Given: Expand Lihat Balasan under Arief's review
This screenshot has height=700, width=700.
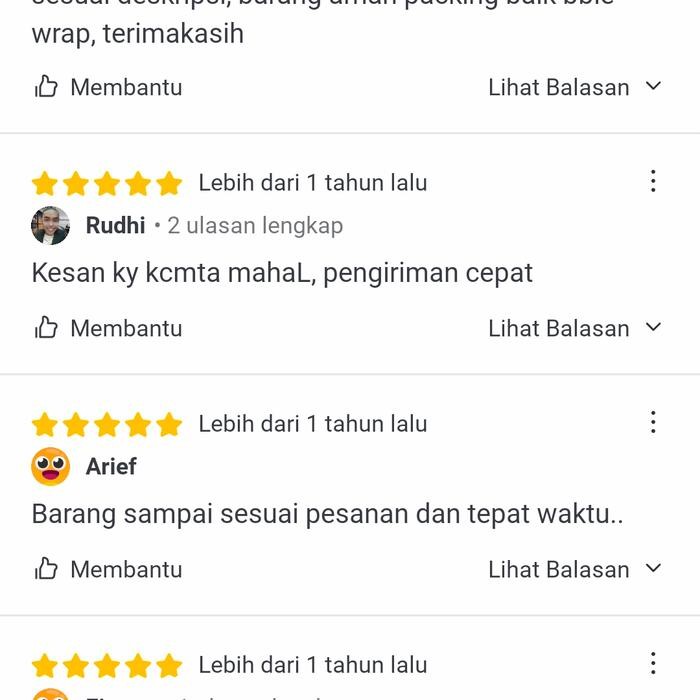Looking at the screenshot, I should (575, 569).
